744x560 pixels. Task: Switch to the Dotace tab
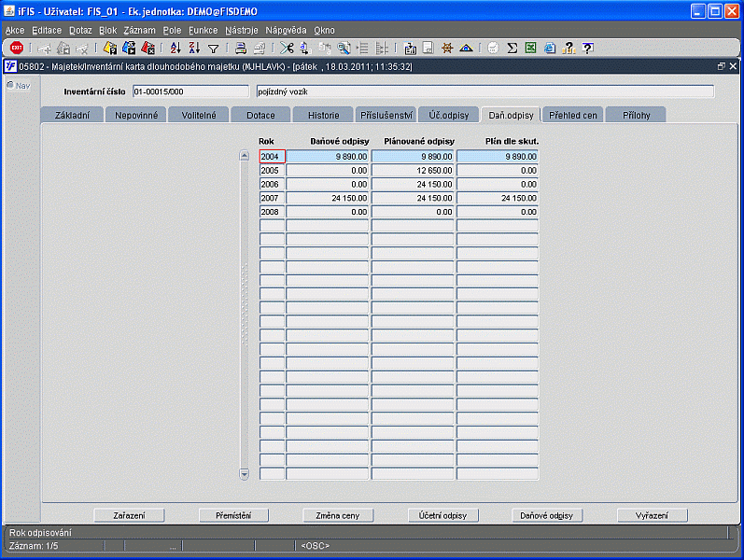pos(260,115)
